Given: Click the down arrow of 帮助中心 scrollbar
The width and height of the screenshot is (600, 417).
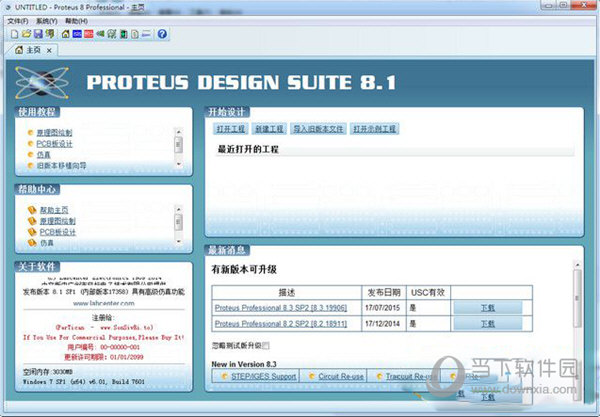Looking at the screenshot, I should (x=178, y=242).
